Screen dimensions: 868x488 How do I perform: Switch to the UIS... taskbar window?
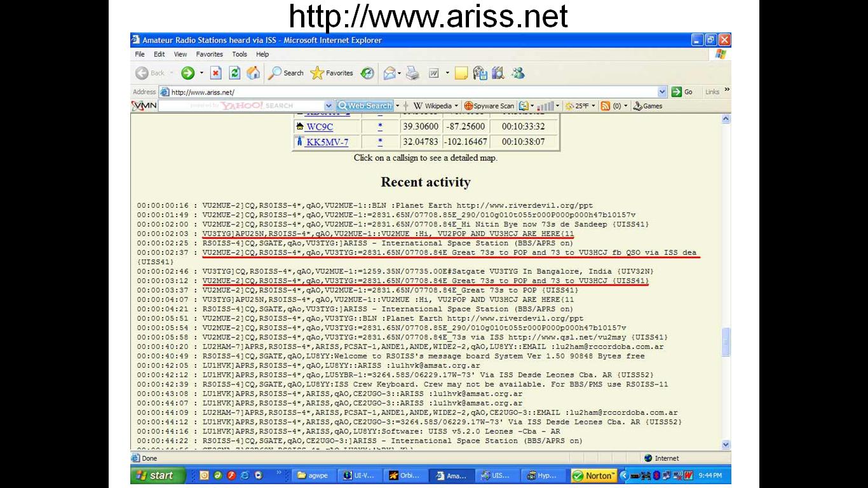coord(499,475)
